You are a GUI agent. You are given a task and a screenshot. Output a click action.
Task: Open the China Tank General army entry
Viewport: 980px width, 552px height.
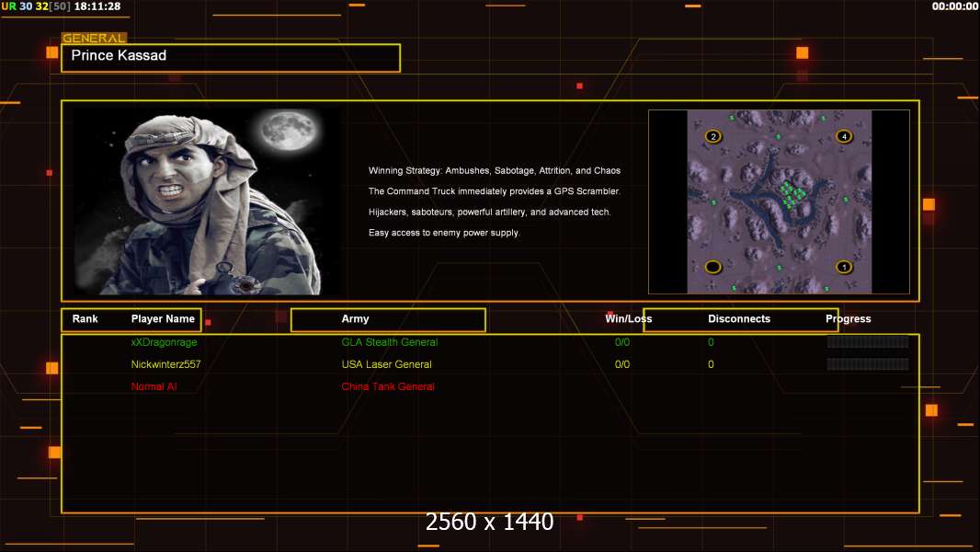point(387,386)
